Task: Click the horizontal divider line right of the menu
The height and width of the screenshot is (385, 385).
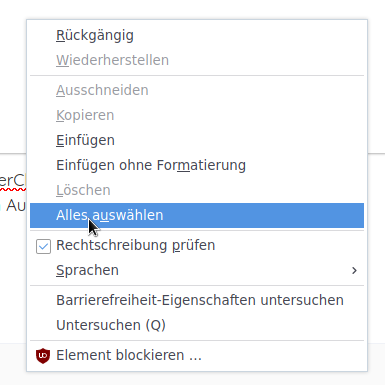Action: pos(376,153)
